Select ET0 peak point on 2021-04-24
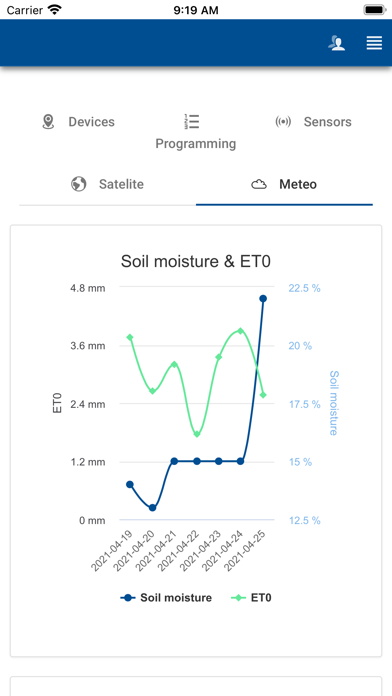The width and height of the screenshot is (392, 696). point(241,331)
